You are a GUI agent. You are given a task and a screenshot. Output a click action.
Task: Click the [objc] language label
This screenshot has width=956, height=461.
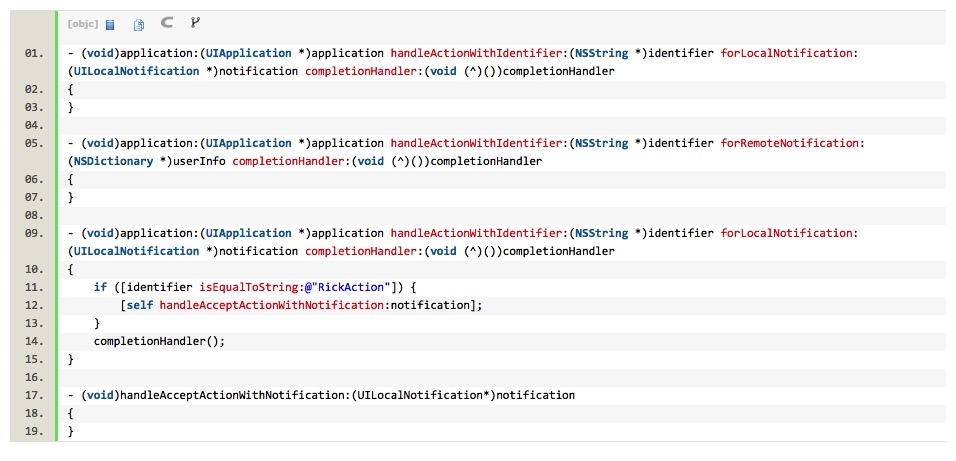[x=84, y=24]
